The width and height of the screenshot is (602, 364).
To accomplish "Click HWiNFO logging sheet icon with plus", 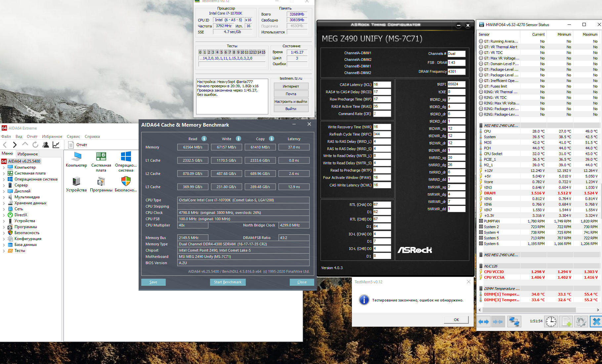I will [567, 321].
